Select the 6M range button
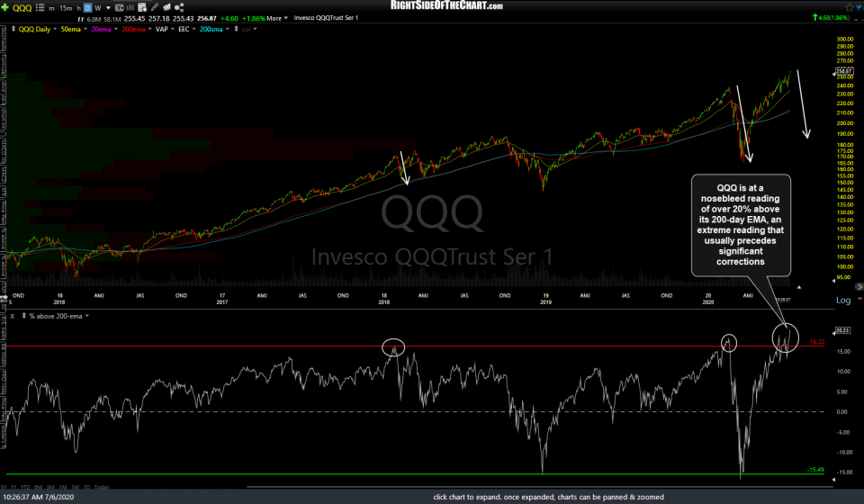This screenshot has width=864, height=504. (x=38, y=487)
